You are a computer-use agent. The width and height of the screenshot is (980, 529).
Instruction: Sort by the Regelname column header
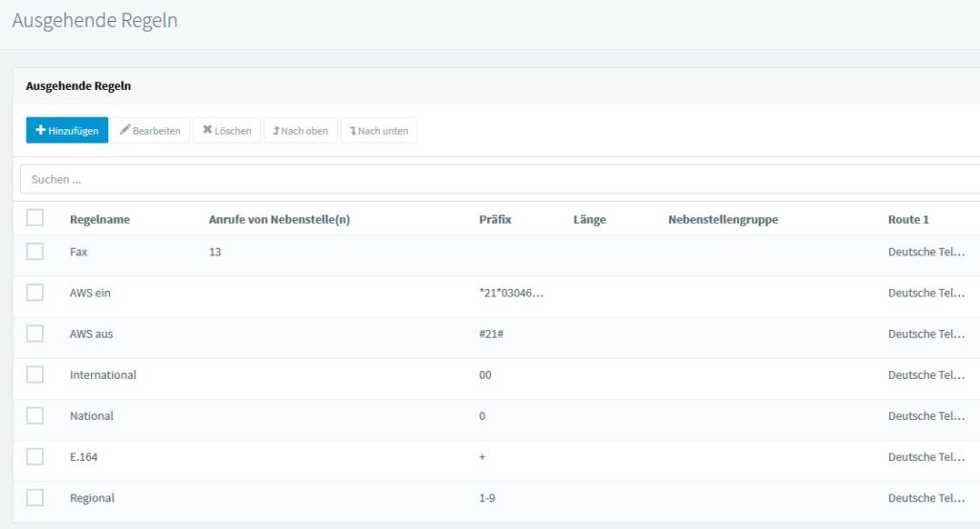100,219
